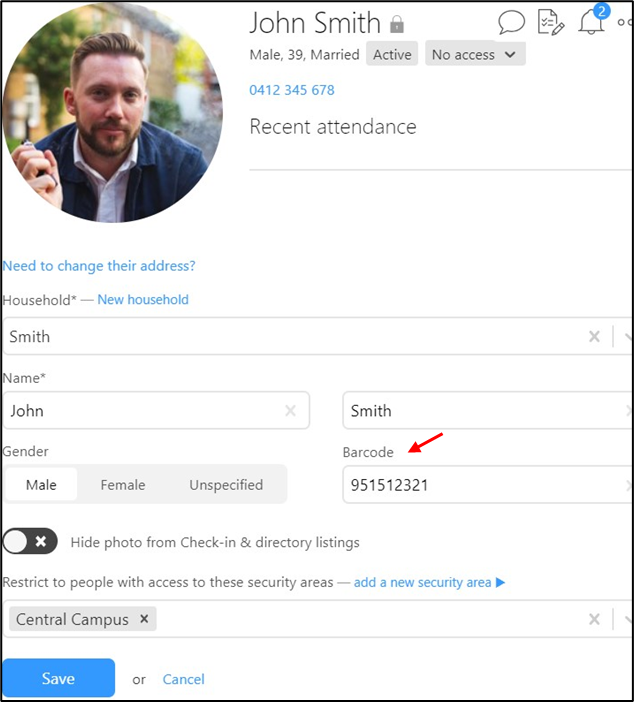Select Male gender option
Image resolution: width=634 pixels, height=702 pixels.
point(41,484)
